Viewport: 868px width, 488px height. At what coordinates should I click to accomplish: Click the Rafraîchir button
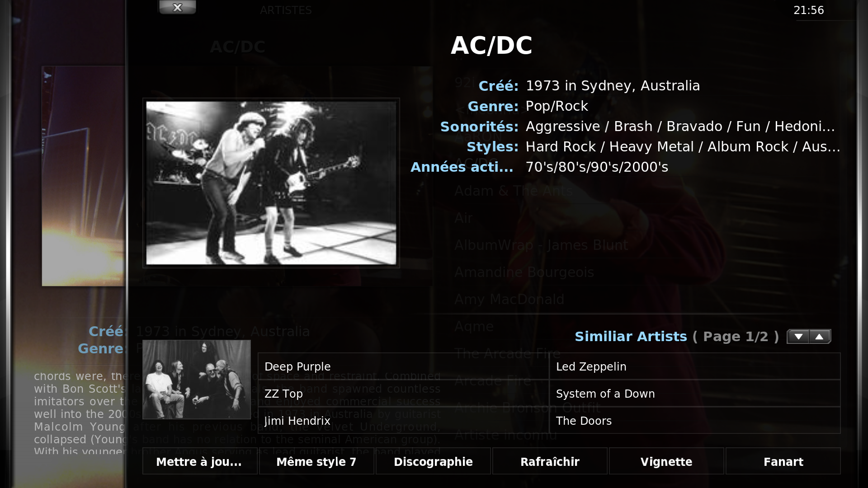[x=550, y=461]
